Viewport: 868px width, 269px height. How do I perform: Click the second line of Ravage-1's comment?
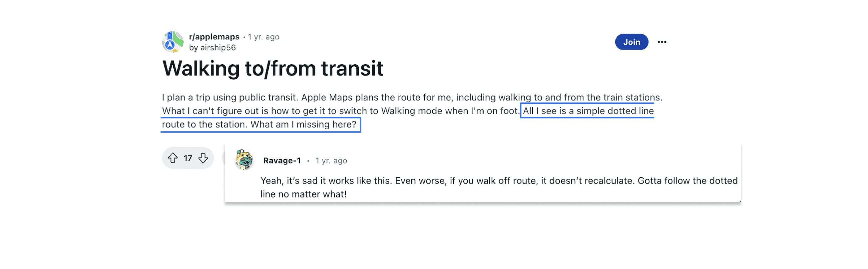click(303, 194)
